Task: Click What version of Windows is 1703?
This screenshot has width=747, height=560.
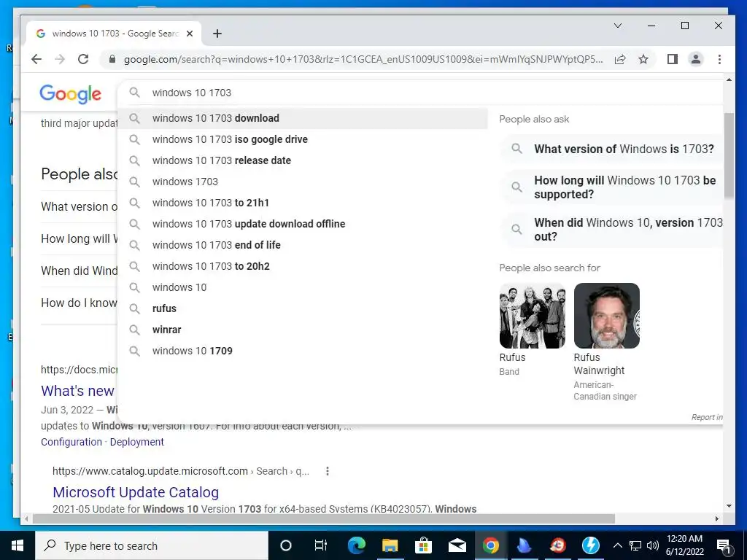Action: point(614,149)
